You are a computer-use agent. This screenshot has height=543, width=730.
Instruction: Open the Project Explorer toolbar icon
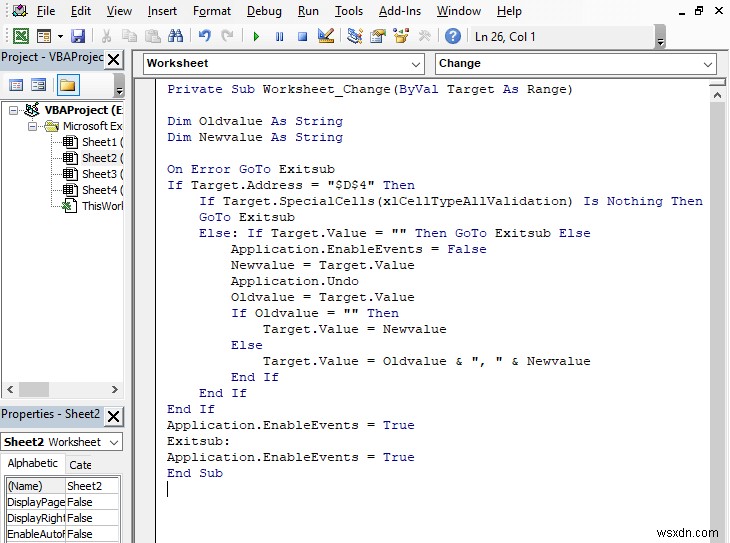[355, 36]
